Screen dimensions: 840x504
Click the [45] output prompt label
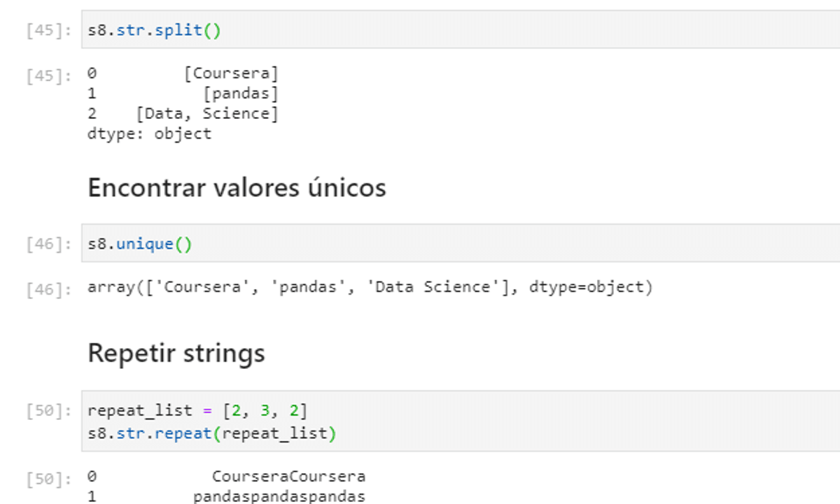48,76
